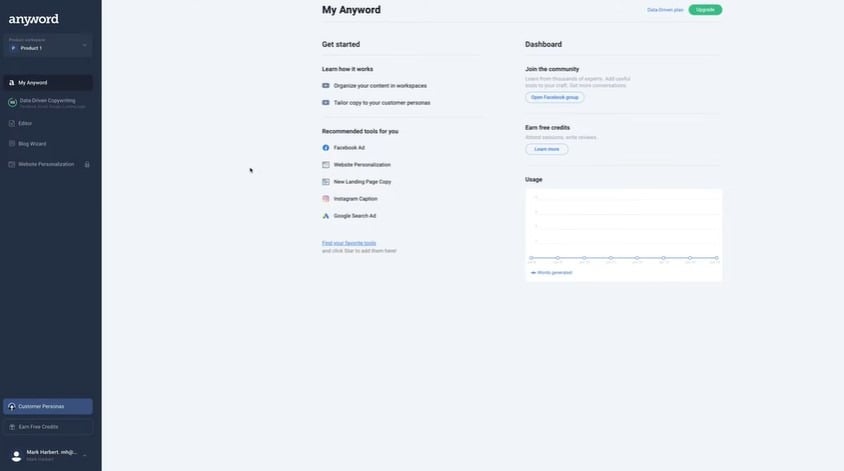This screenshot has width=844, height=471.
Task: Open New Landing Page Copy tool
Action: pos(362,182)
